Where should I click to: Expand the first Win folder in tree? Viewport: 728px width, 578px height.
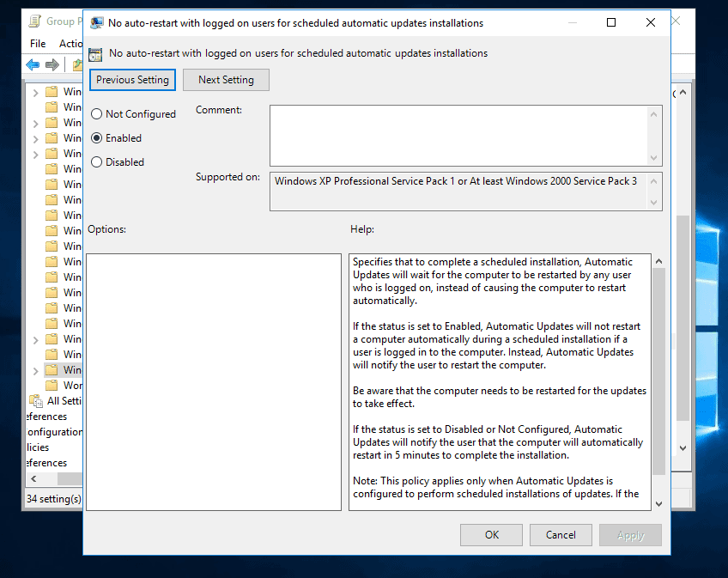[x=36, y=93]
